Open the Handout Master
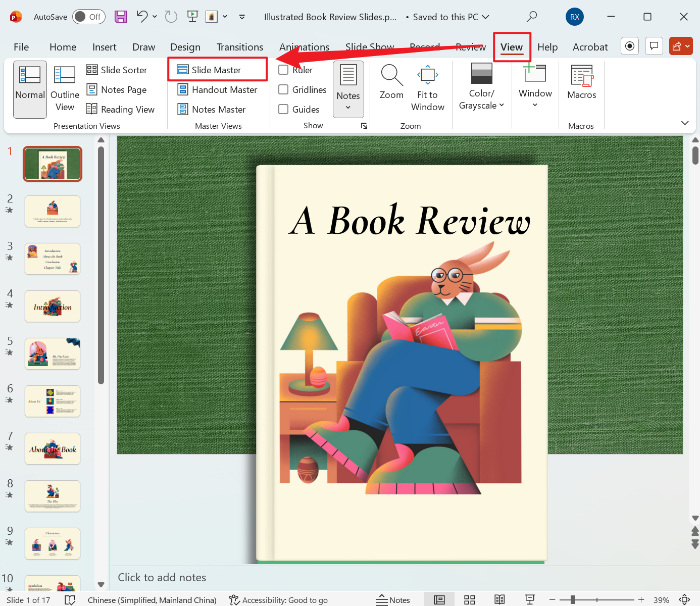 218,89
